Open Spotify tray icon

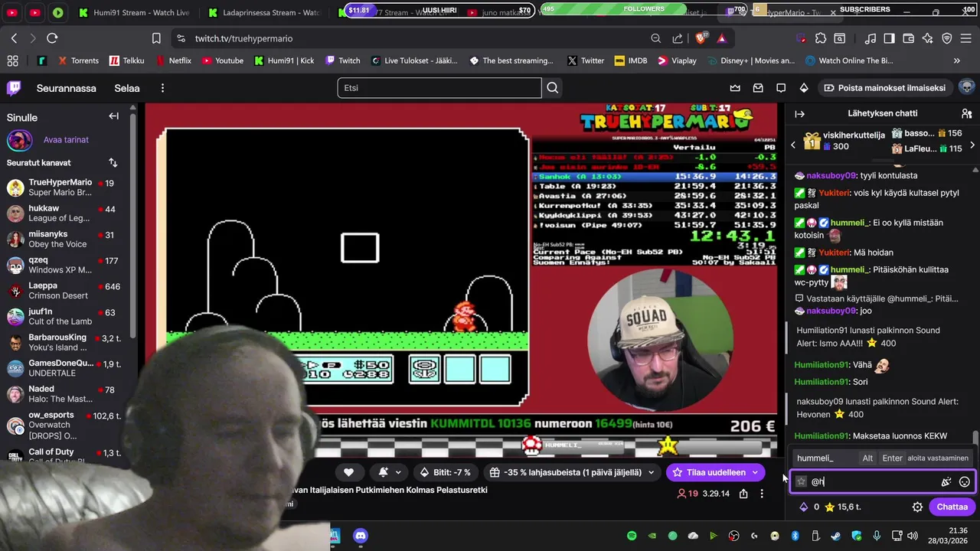[632, 536]
